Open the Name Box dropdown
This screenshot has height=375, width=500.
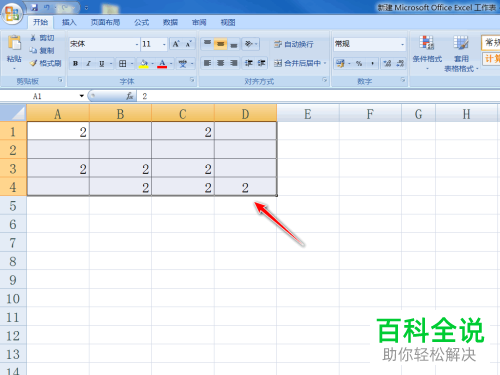pyautogui.click(x=82, y=96)
